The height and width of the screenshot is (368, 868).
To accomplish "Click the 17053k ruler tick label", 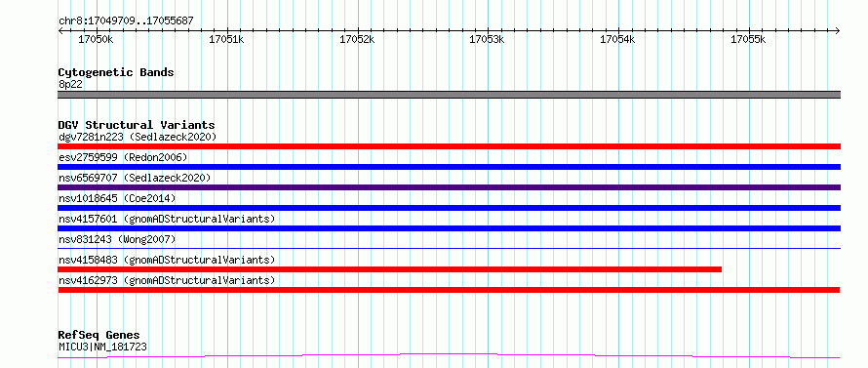I will point(487,39).
